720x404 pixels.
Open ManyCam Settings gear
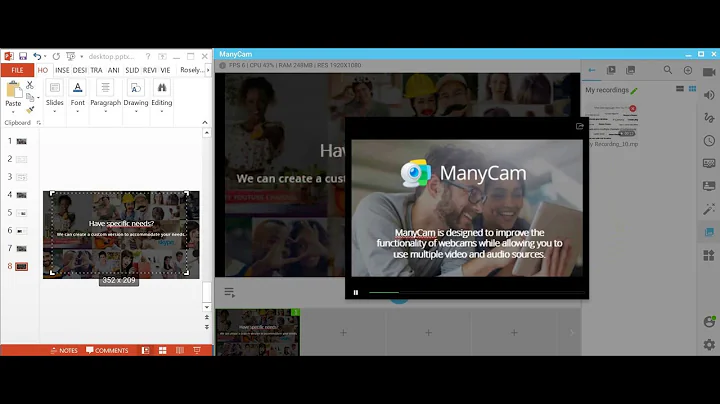tap(709, 344)
